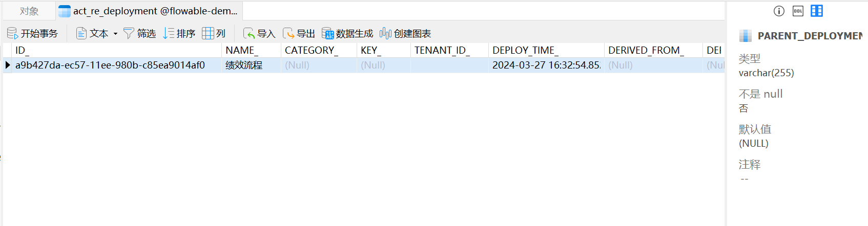Click the row indicator arrow of first row
The image size is (868, 226).
(8, 65)
